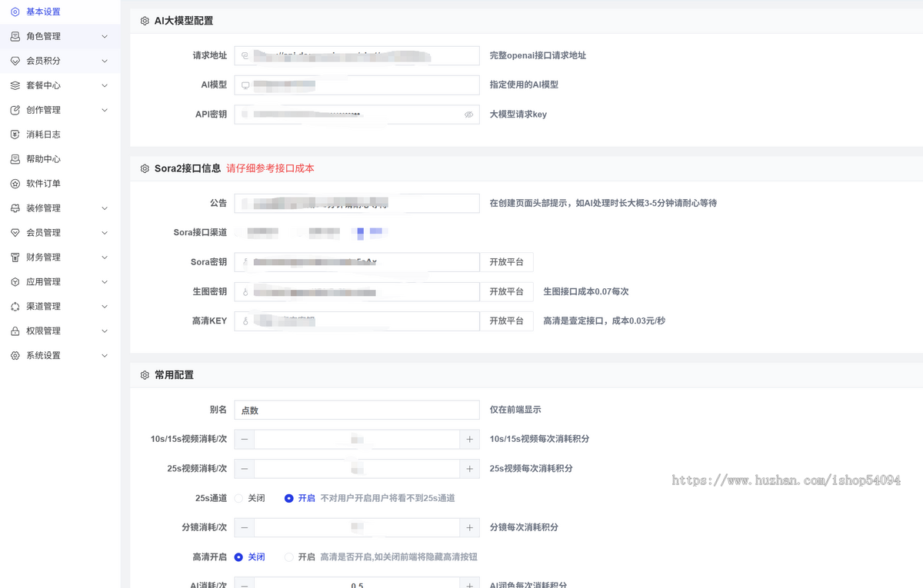Expand the 应用管理 menu chevron
This screenshot has height=588, width=923.
(105, 282)
